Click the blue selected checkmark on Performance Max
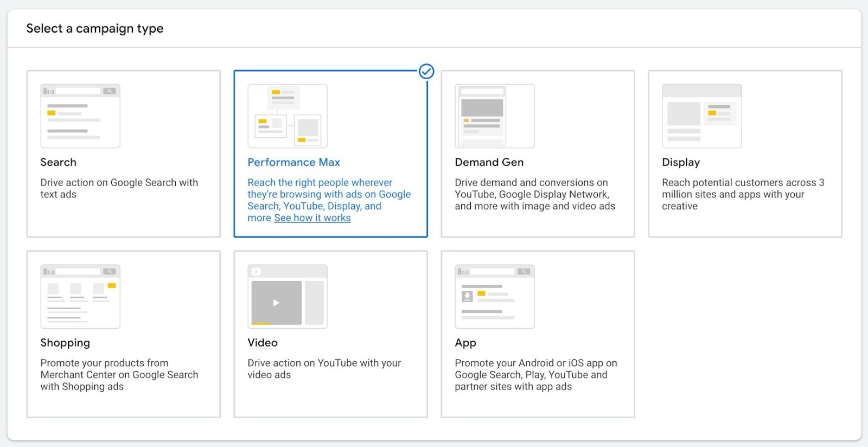The image size is (868, 447). coord(427,71)
